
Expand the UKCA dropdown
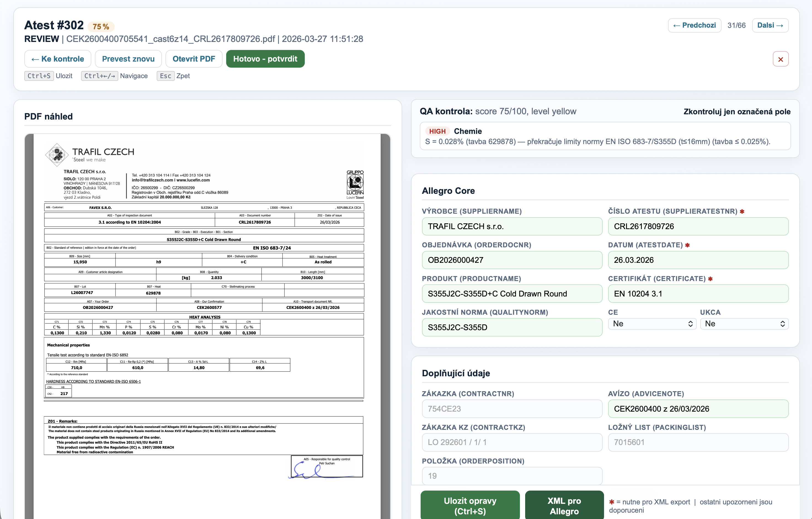(744, 324)
